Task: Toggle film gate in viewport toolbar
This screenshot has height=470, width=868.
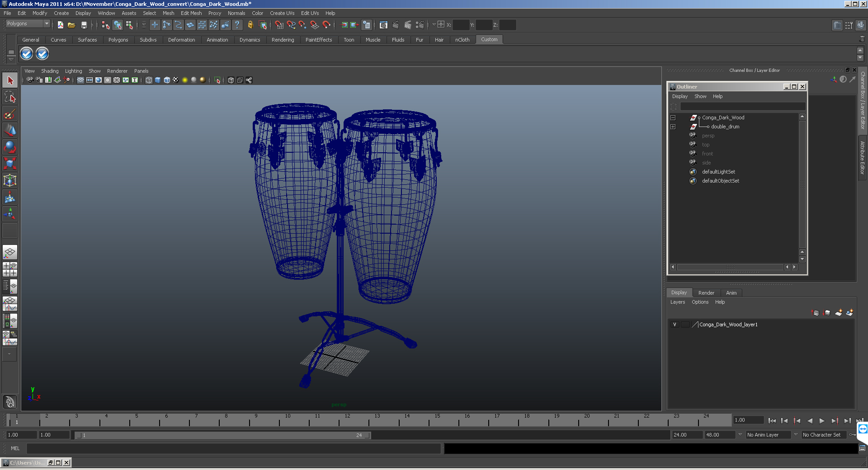Action: [x=90, y=80]
